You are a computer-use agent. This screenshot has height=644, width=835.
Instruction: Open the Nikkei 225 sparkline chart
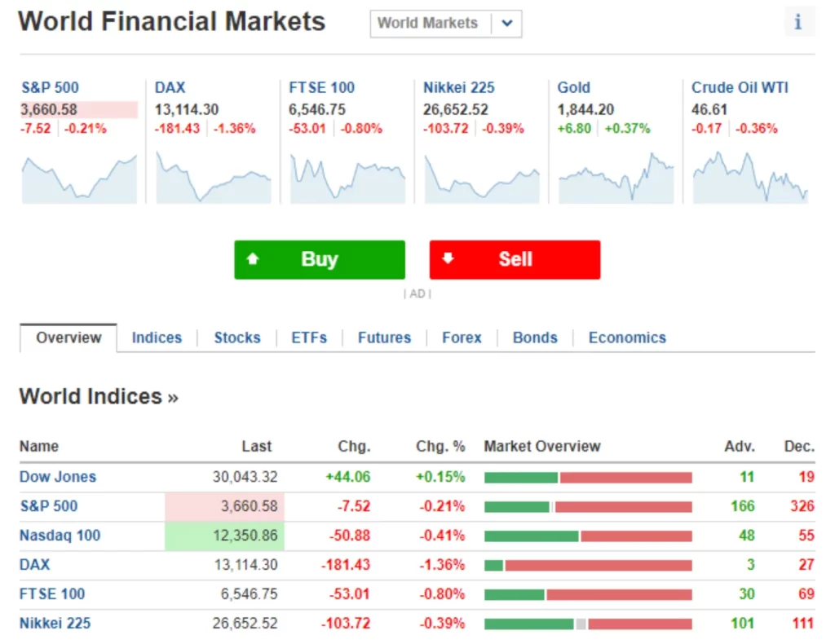[x=482, y=179]
